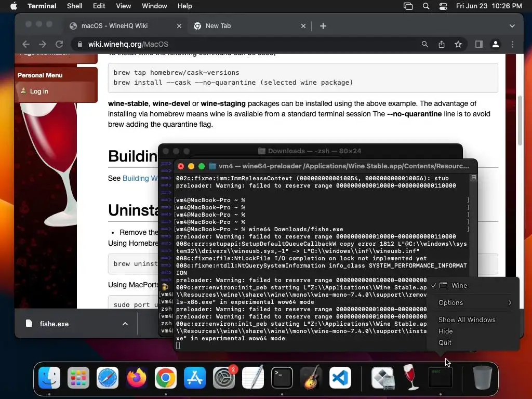Launch Safari from the Dock
Image resolution: width=532 pixels, height=399 pixels.
[x=108, y=378]
